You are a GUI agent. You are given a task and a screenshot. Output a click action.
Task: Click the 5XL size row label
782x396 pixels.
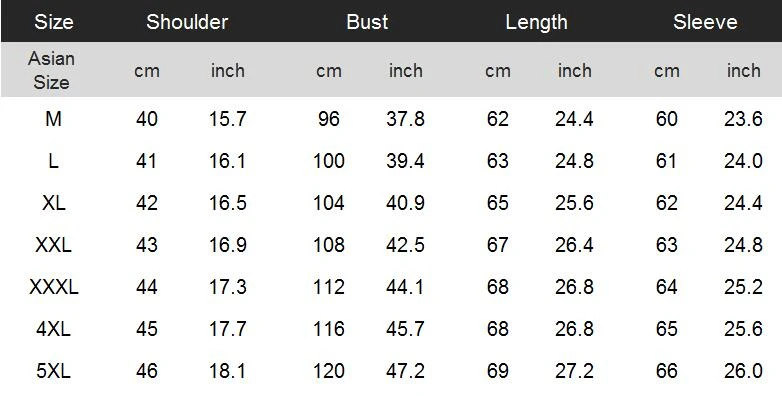point(53,371)
